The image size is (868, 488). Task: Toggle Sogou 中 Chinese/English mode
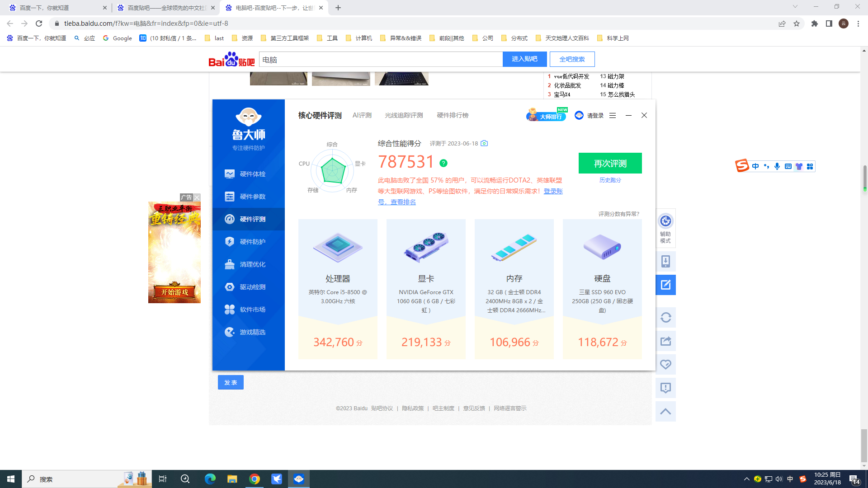pyautogui.click(x=755, y=166)
